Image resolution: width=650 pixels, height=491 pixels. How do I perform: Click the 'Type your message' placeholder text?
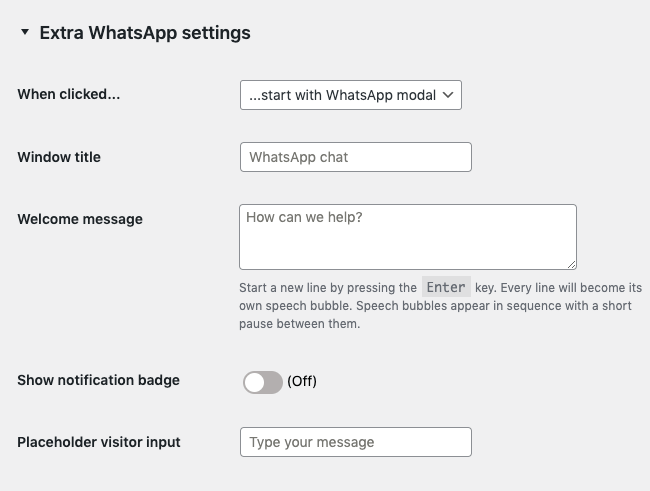tap(311, 442)
